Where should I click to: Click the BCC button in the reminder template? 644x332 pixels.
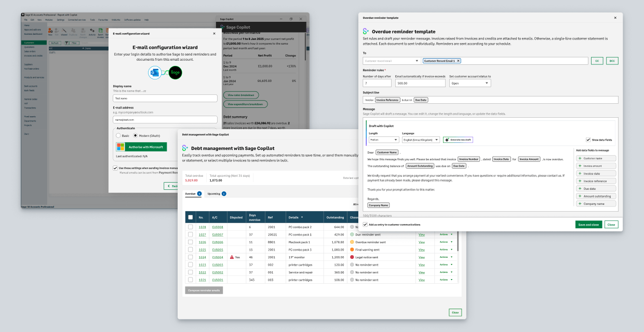(x=612, y=61)
